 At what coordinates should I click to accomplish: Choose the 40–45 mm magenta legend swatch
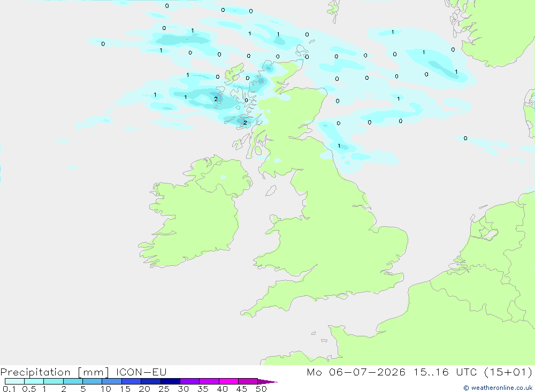228,381
